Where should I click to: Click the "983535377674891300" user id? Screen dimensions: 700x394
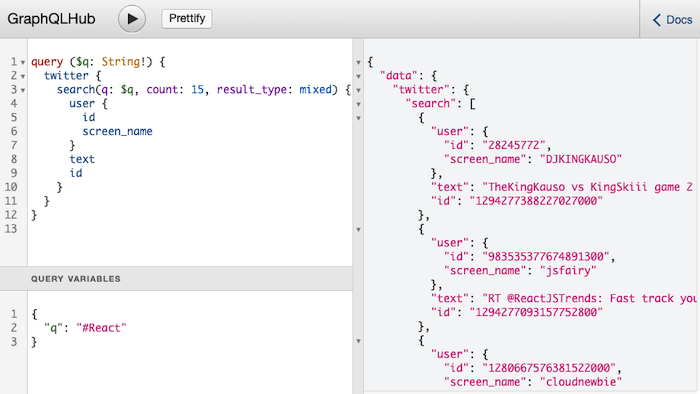click(546, 257)
